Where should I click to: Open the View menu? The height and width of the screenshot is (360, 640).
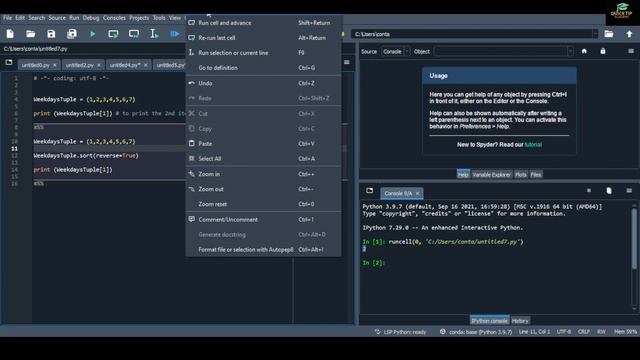[175, 18]
